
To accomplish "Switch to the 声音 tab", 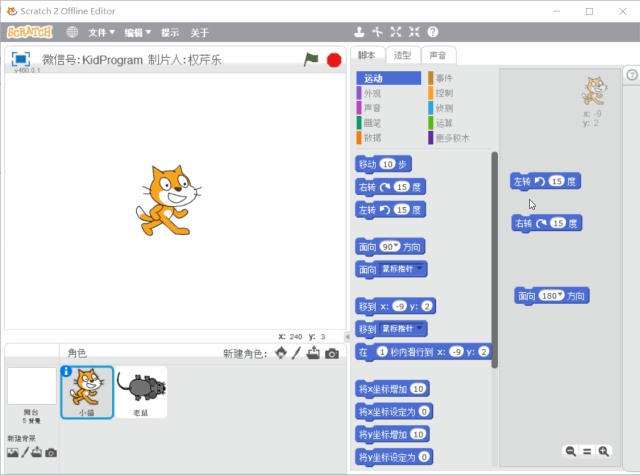I will [x=438, y=55].
